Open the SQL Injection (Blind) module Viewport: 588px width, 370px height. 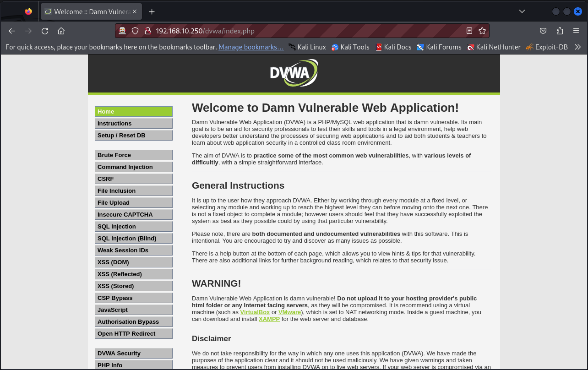click(x=134, y=238)
